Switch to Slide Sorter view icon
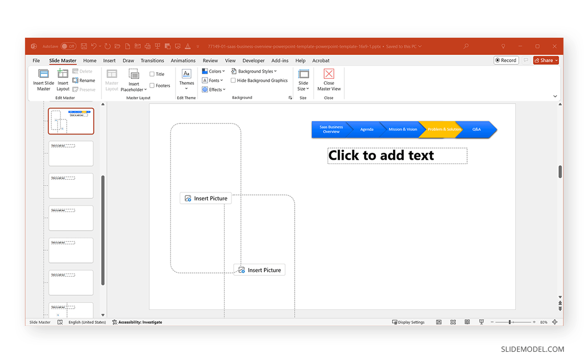 (453, 322)
